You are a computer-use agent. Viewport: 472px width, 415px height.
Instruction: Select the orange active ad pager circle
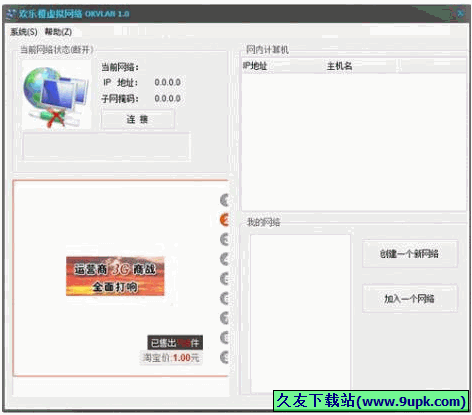(x=225, y=220)
